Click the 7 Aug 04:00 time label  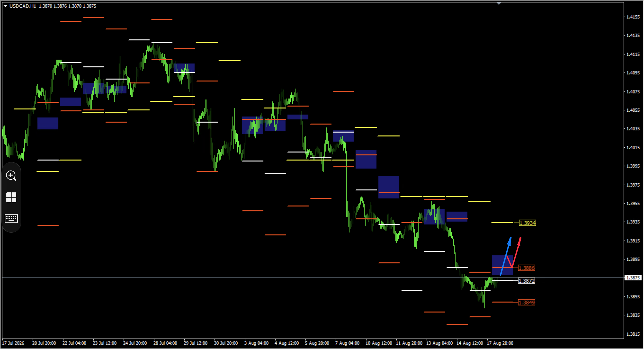coord(347,343)
